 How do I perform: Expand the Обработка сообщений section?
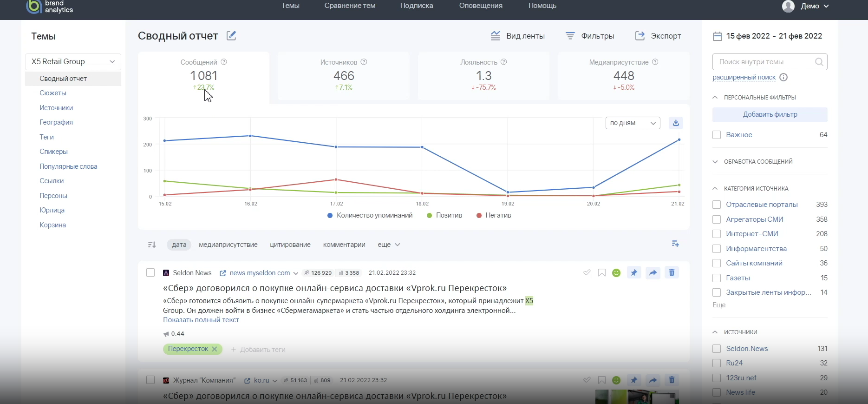pos(758,162)
